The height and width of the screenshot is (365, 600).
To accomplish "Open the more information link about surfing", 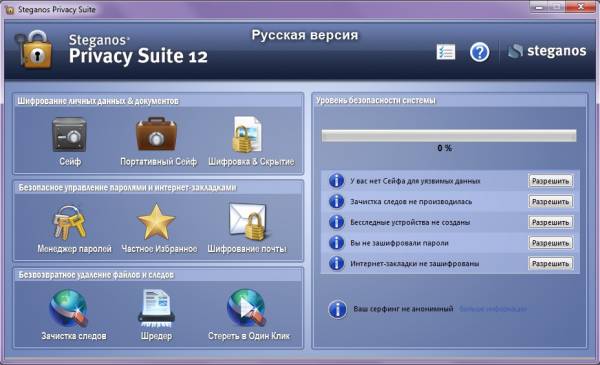I will point(493,309).
